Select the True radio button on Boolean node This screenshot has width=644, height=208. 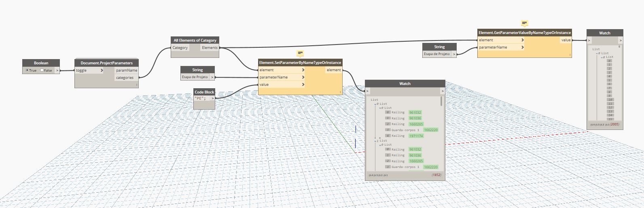[x=27, y=70]
